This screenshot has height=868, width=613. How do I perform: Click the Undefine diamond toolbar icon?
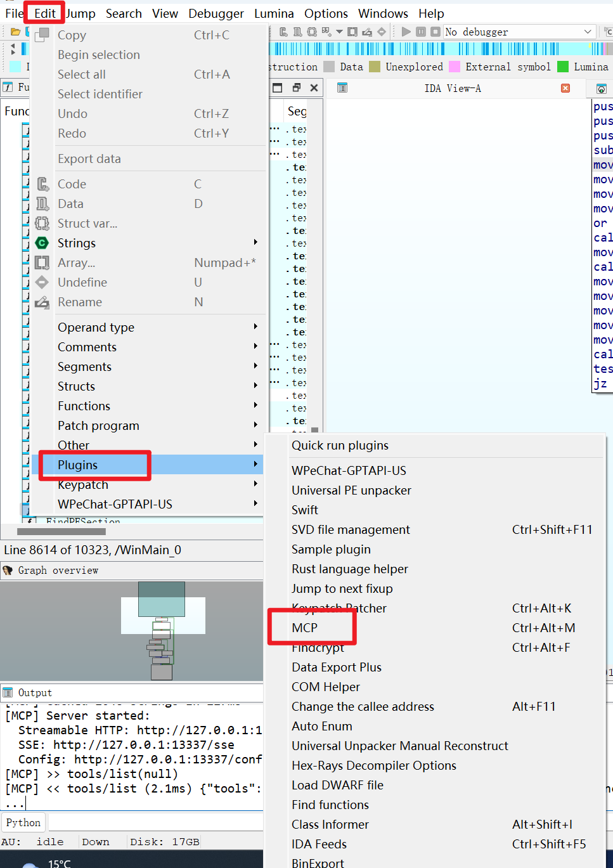click(x=382, y=32)
